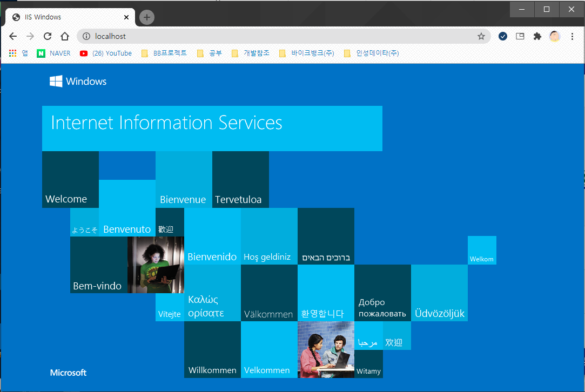Screen dimensions: 585x392
Task: Click the Tervetuloa tile
Action: click(x=240, y=179)
